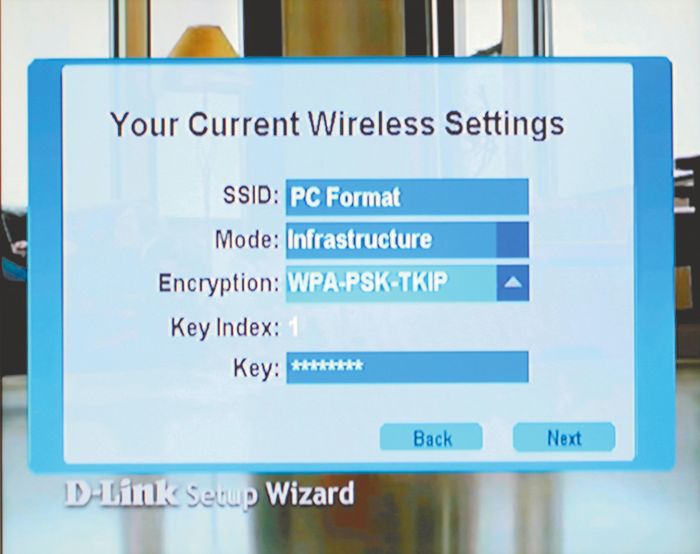This screenshot has width=700, height=554.
Task: Click the Key Index value 1
Action: (x=293, y=327)
